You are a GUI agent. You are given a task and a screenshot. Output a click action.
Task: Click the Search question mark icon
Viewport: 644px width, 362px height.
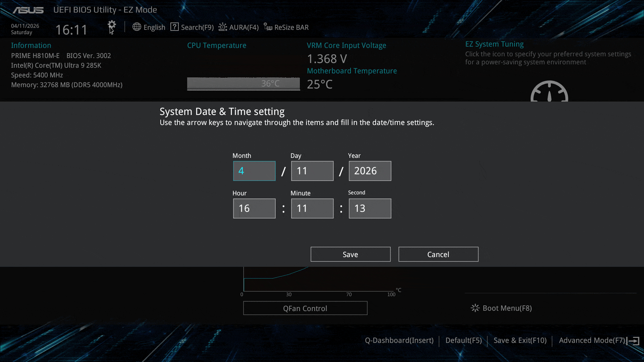coord(174,27)
